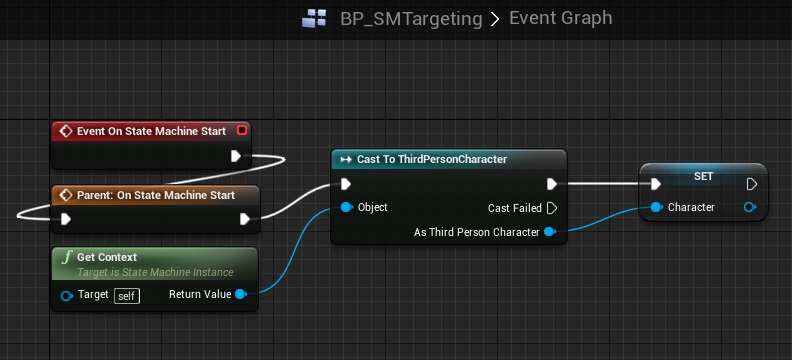Select the Get Context node title
The image size is (792, 360).
[107, 257]
